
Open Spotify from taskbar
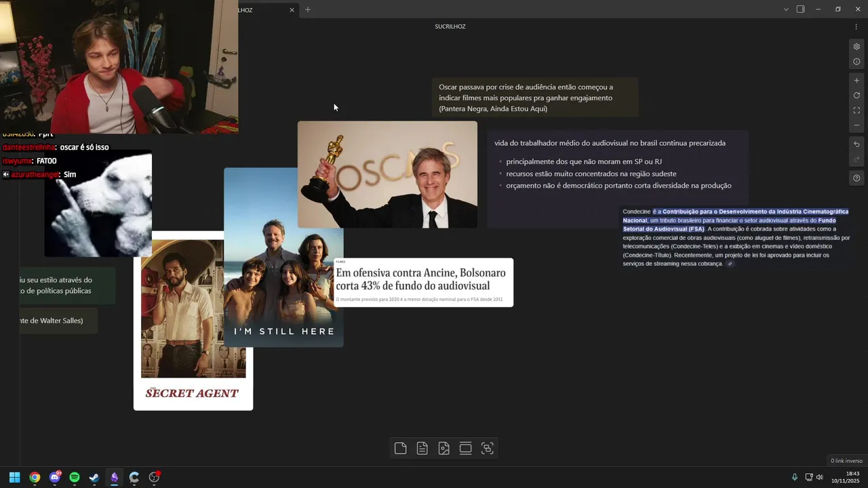[75, 477]
